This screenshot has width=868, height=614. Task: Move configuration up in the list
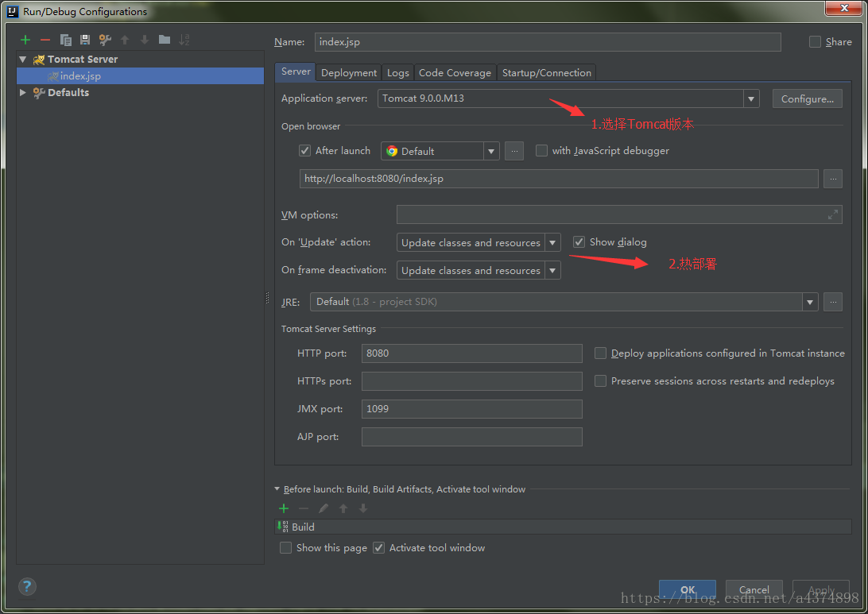point(125,40)
